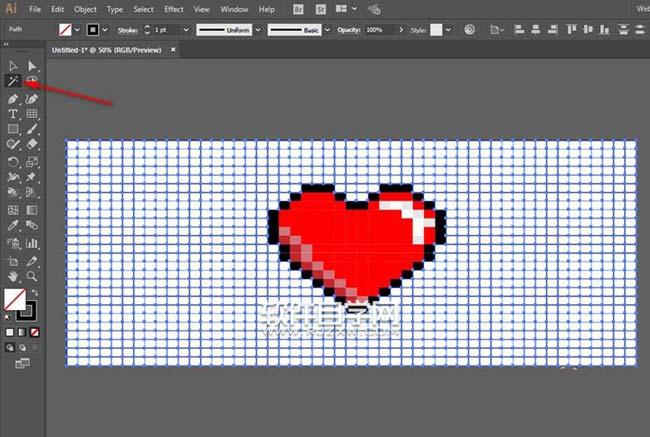Viewport: 650px width, 437px height.
Task: Select the Rectangle tool
Action: pyautogui.click(x=13, y=129)
